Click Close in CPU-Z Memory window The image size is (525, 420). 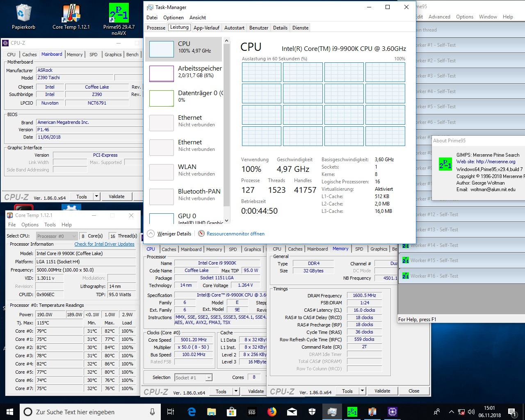click(414, 391)
